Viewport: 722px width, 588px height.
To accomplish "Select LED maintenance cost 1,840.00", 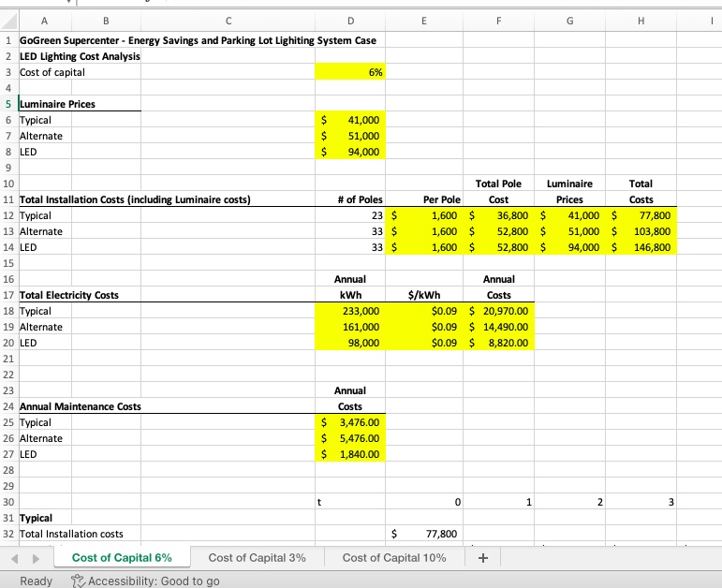I will coord(350,454).
